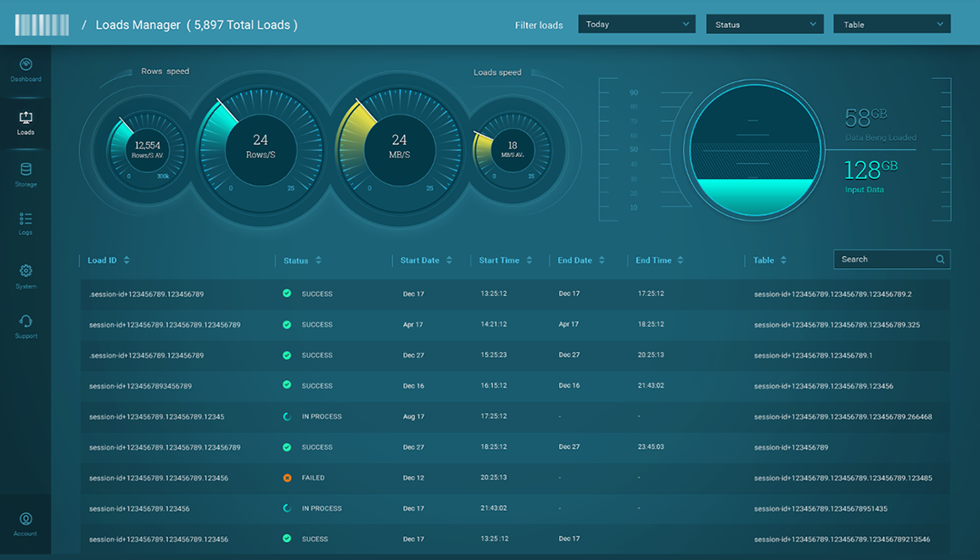This screenshot has width=980, height=560.
Task: Click the orange FAILED status icon
Action: 287,478
